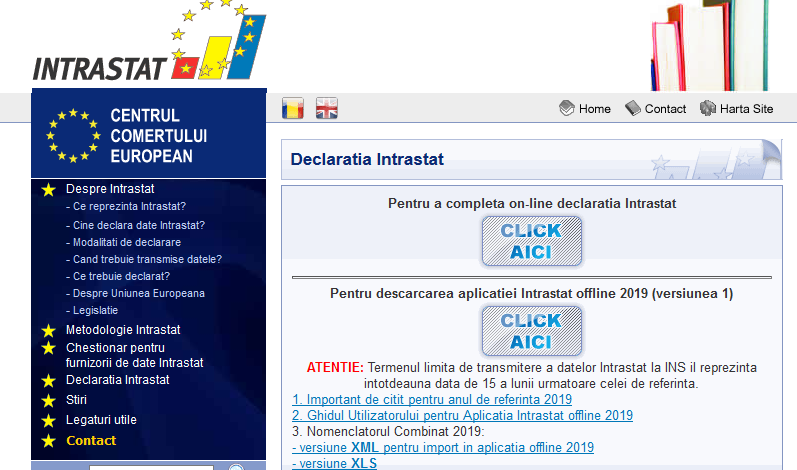This screenshot has width=797, height=470.
Task: Click the Home icon in the top bar
Action: click(x=567, y=108)
